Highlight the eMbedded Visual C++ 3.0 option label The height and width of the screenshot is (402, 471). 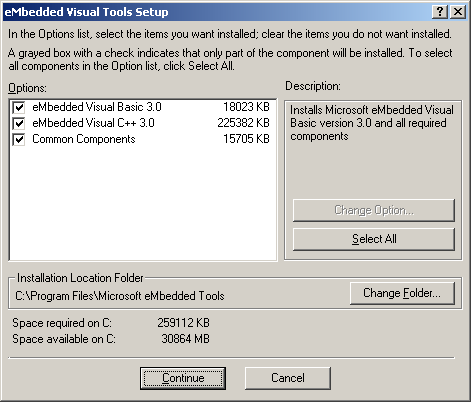[93, 123]
